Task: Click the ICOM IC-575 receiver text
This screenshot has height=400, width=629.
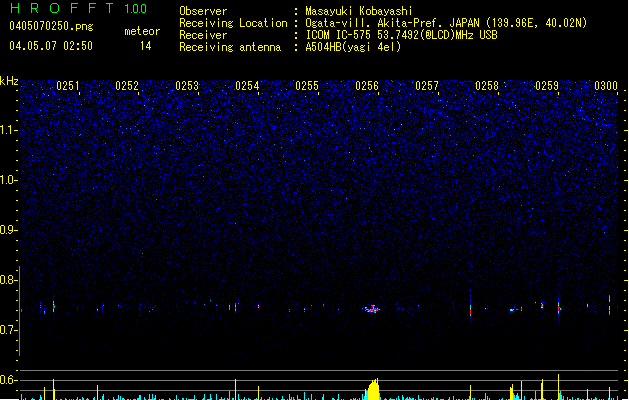Action: 401,35
